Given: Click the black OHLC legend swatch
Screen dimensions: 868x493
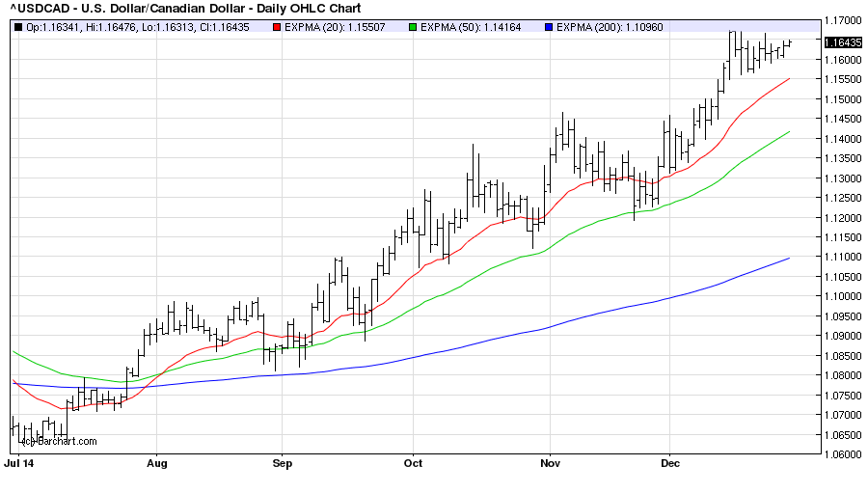Looking at the screenshot, I should (18, 27).
